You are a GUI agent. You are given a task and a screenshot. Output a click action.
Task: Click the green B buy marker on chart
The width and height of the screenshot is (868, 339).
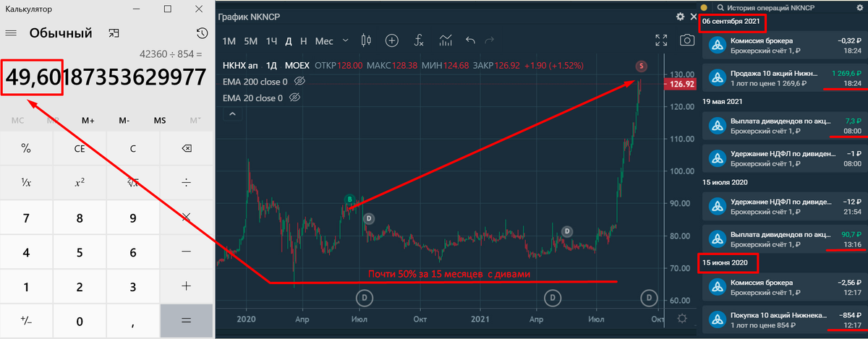point(349,199)
